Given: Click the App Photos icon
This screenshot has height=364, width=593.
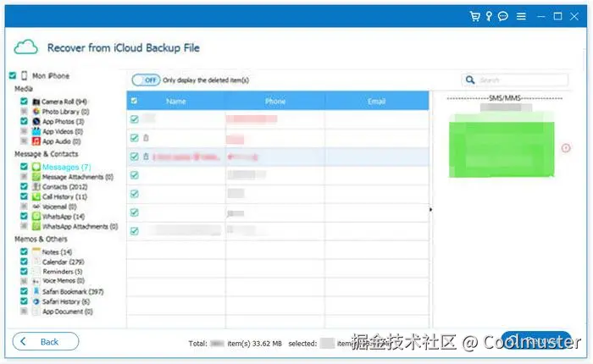Looking at the screenshot, I should [x=36, y=121].
